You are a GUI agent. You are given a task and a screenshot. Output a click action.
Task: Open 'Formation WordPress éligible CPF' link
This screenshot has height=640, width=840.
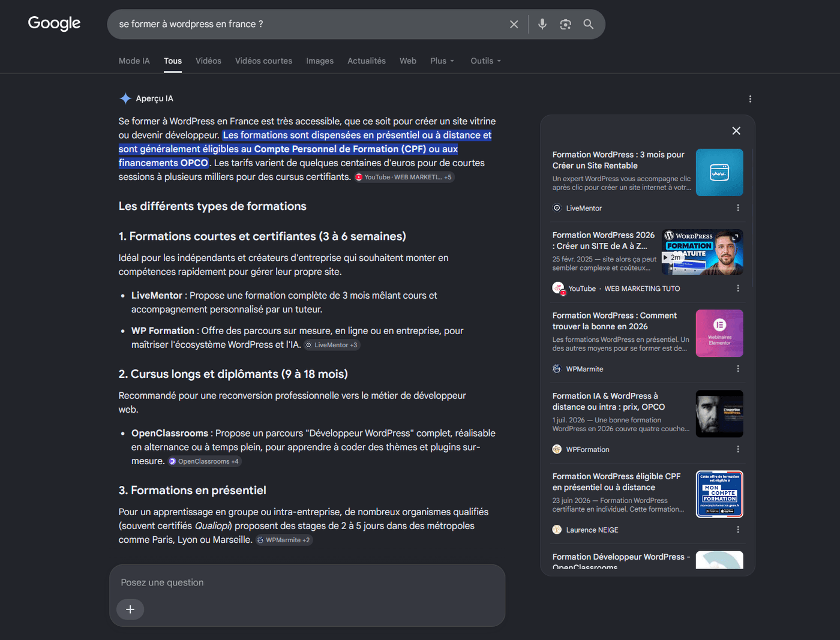pos(616,482)
